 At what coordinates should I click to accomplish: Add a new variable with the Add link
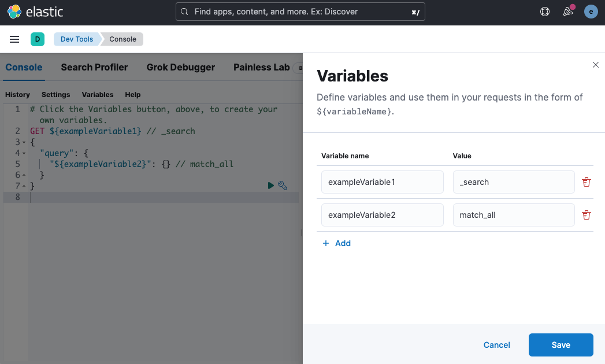tap(336, 243)
